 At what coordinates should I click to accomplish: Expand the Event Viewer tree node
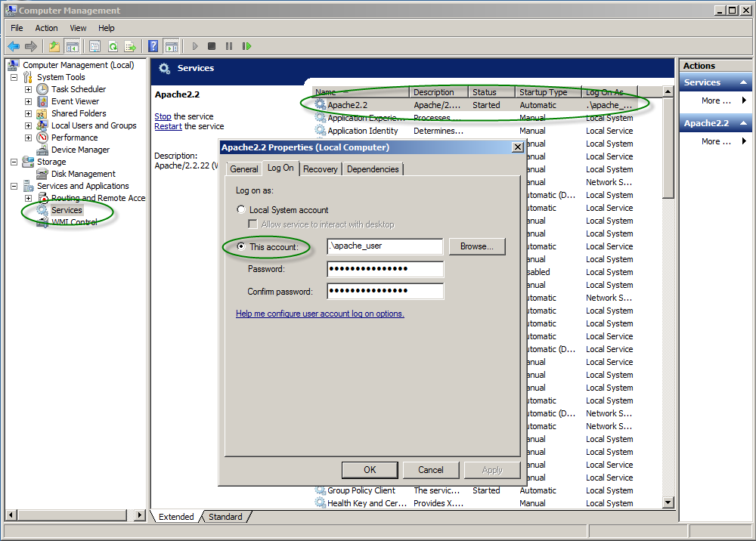(29, 101)
